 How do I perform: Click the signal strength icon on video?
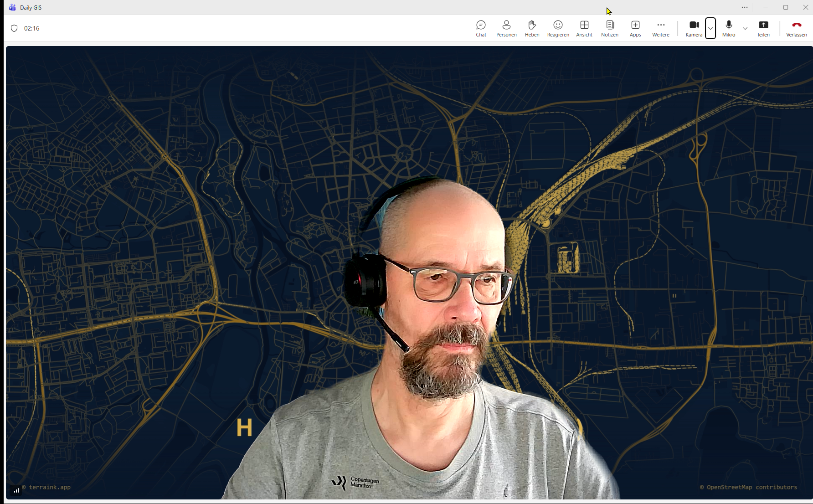(x=16, y=490)
